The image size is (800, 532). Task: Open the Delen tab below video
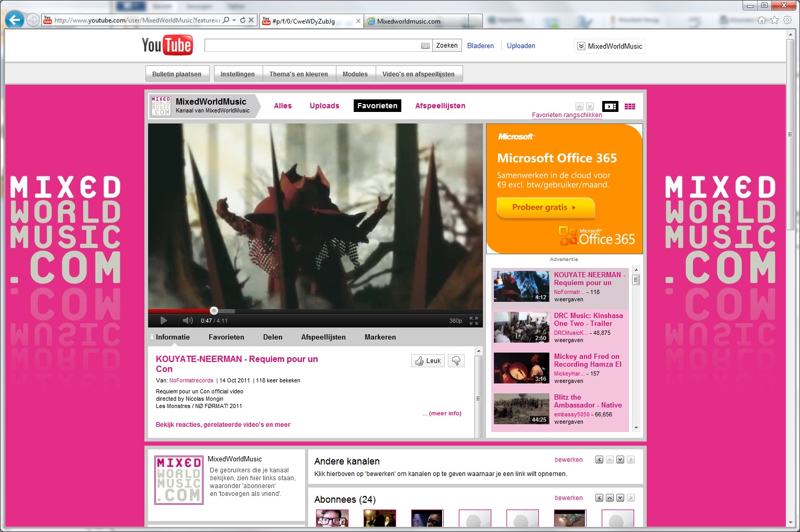click(x=273, y=337)
